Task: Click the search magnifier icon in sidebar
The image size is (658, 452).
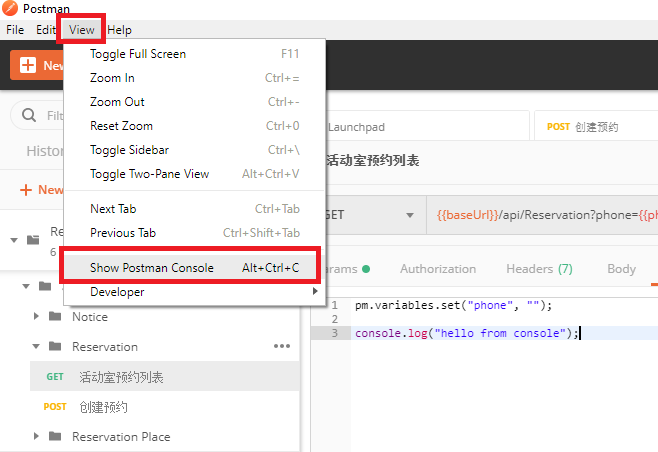Action: (29, 115)
